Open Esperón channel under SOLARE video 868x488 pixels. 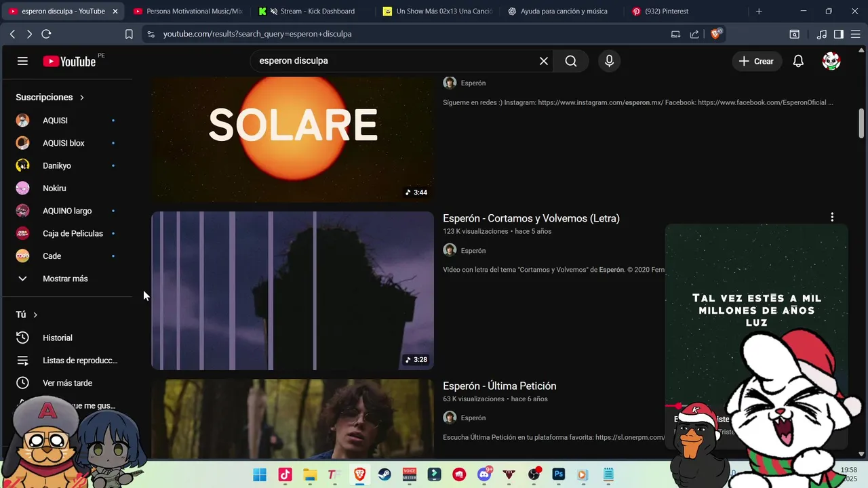[x=473, y=83]
